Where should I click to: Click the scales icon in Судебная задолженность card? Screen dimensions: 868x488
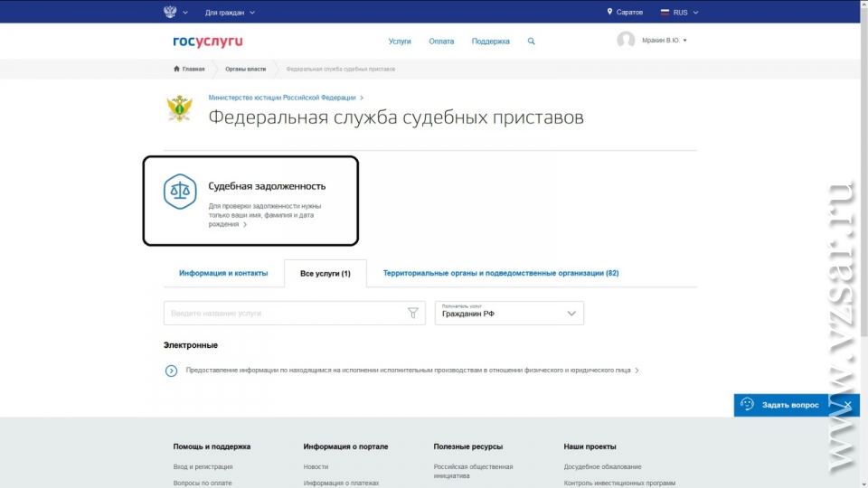[180, 192]
